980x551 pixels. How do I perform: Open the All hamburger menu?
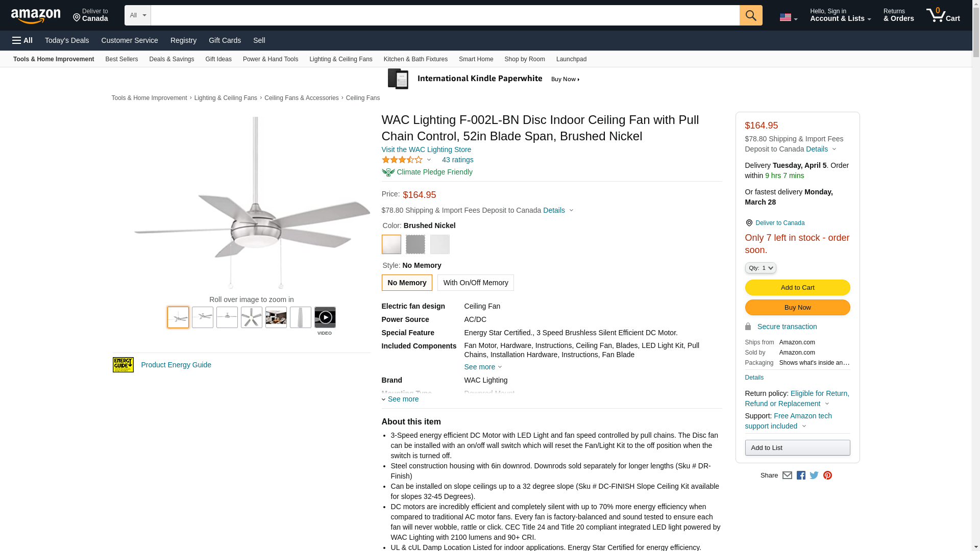22,40
